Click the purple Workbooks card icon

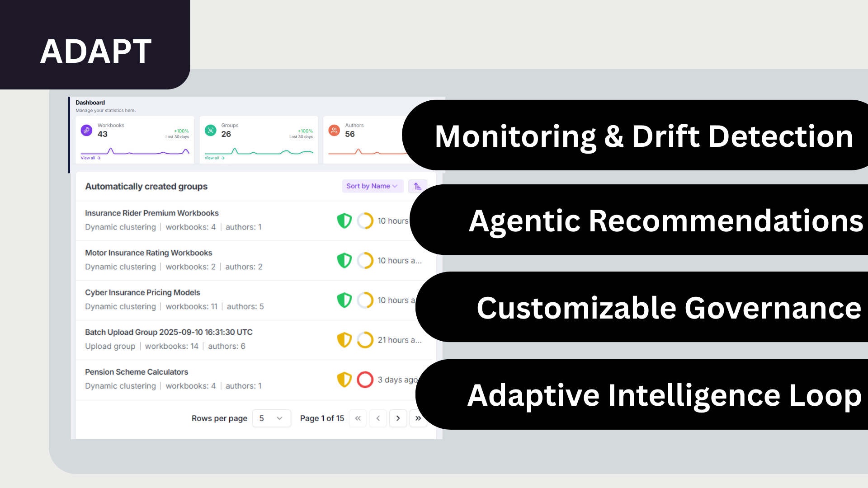[x=86, y=131]
